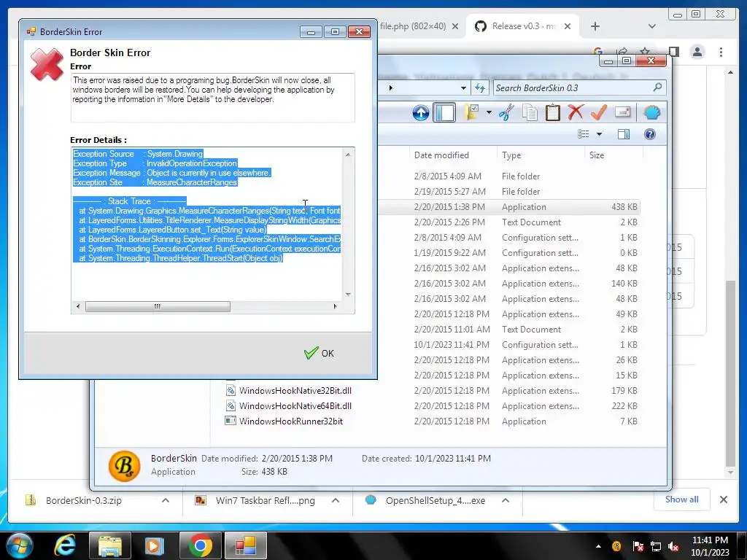This screenshot has width=747, height=560.
Task: Click the magnifier icon in Explorer search box
Action: pyautogui.click(x=657, y=87)
